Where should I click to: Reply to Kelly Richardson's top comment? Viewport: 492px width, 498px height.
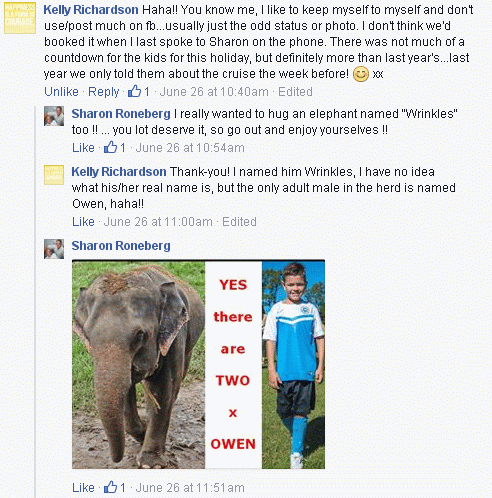pyautogui.click(x=103, y=92)
